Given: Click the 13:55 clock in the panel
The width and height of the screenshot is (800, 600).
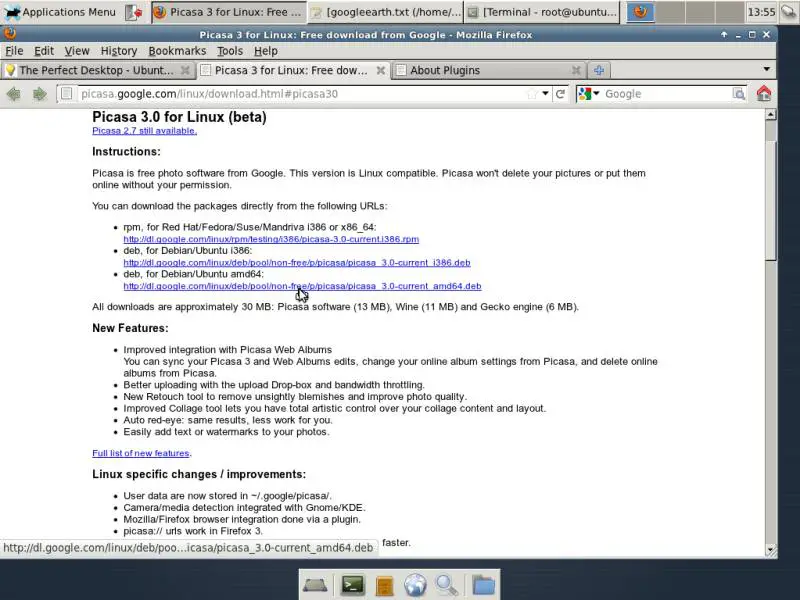Looking at the screenshot, I should (x=761, y=12).
